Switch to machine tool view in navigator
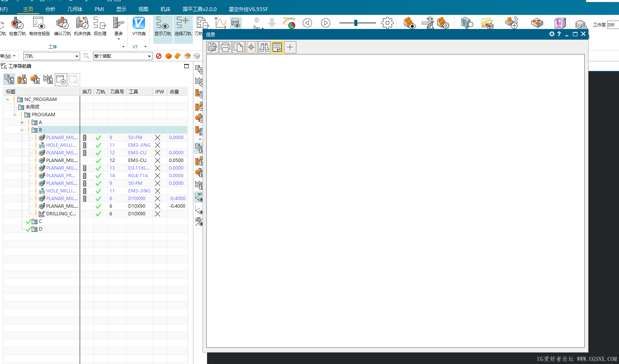Viewport: 619px width, 364px height. tap(22, 79)
